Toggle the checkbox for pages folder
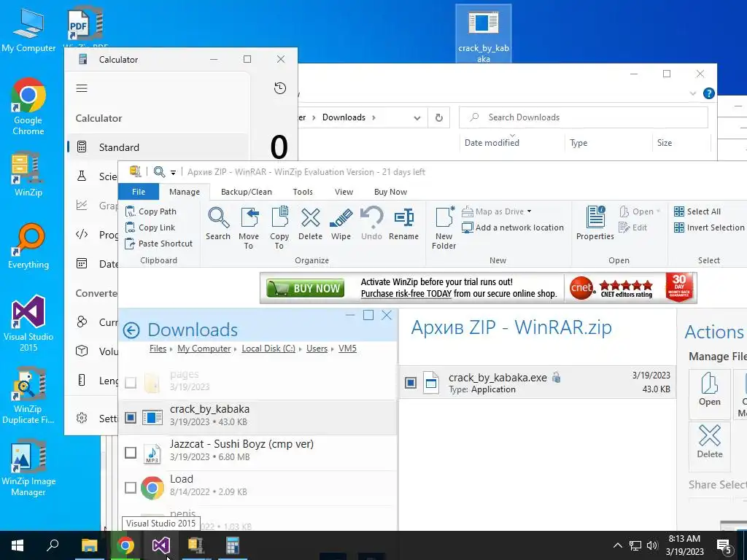The image size is (747, 560). pos(131,382)
